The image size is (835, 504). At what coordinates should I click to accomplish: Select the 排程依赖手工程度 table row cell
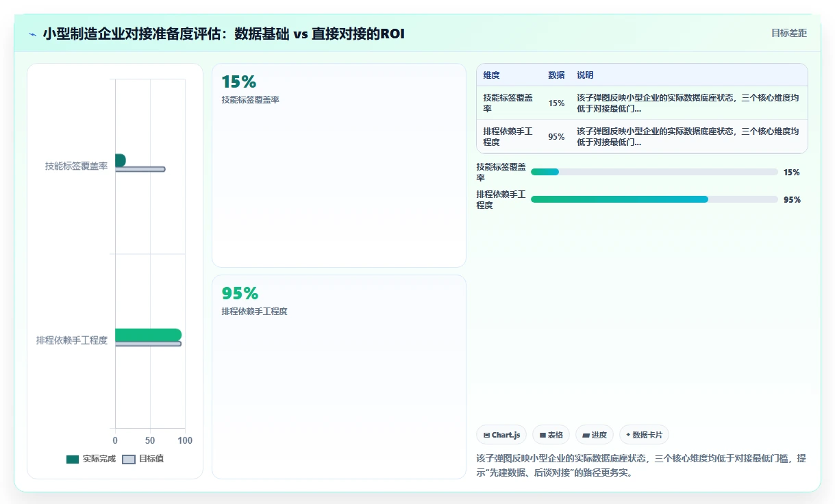point(508,136)
